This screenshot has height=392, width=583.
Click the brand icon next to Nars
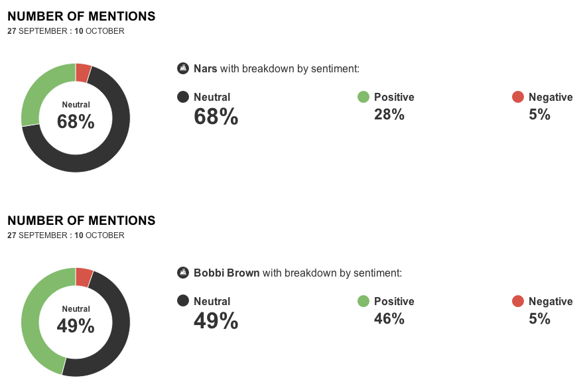click(183, 68)
